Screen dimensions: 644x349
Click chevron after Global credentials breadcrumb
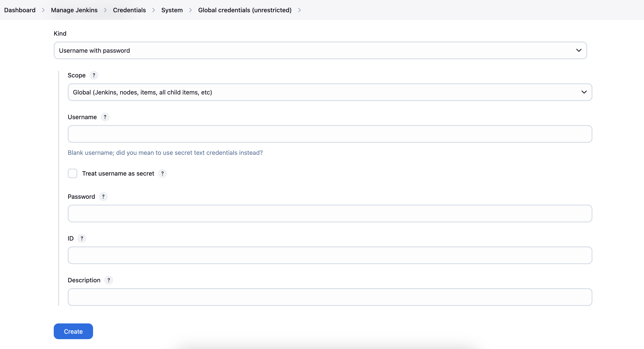coord(299,10)
